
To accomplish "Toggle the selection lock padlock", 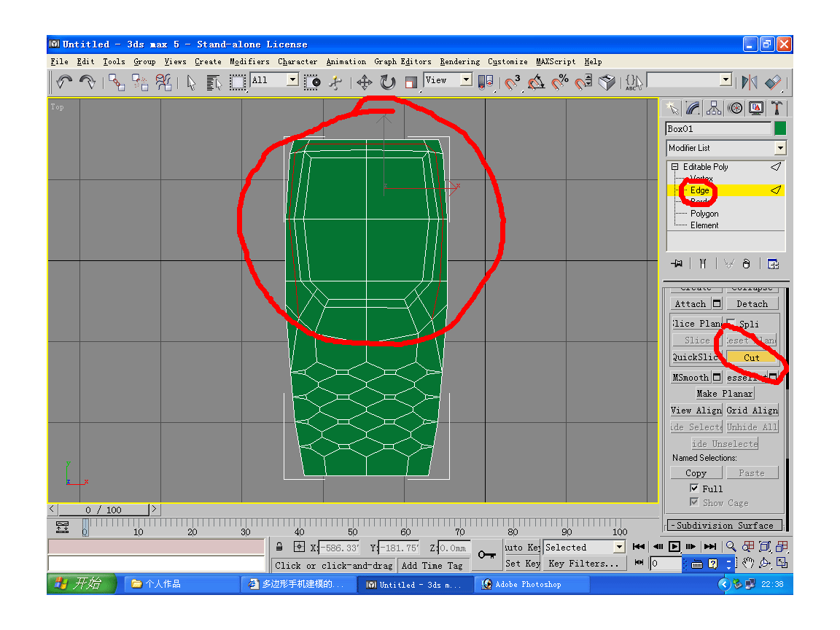I will coord(279,547).
